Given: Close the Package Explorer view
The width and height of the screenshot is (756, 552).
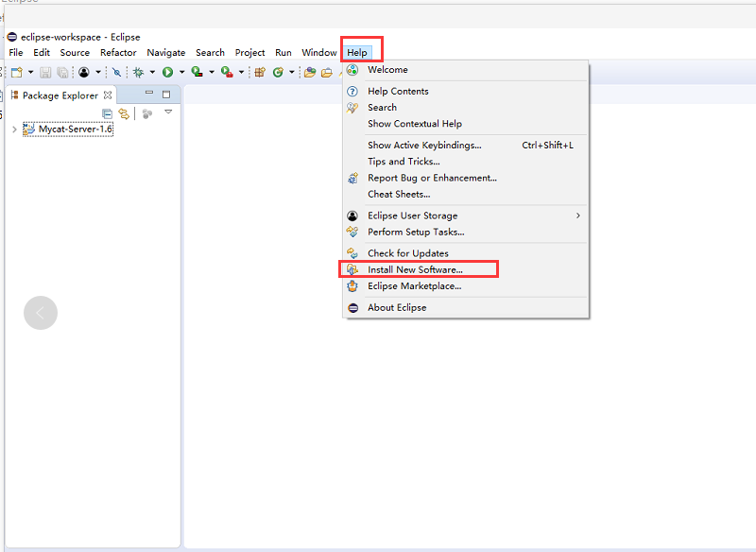Looking at the screenshot, I should point(108,95).
